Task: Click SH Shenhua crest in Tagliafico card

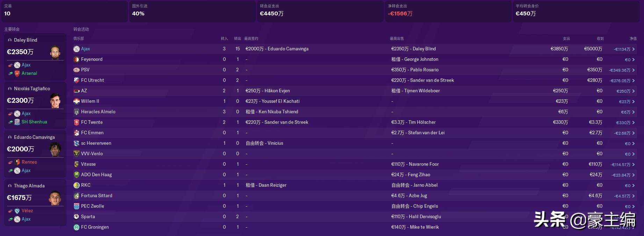Action: [x=17, y=122]
